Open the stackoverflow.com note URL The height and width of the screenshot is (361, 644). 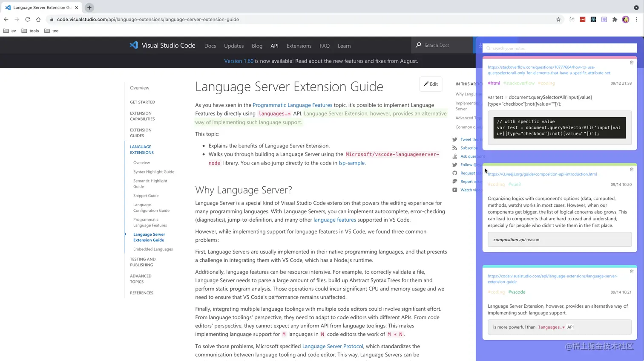549,70
